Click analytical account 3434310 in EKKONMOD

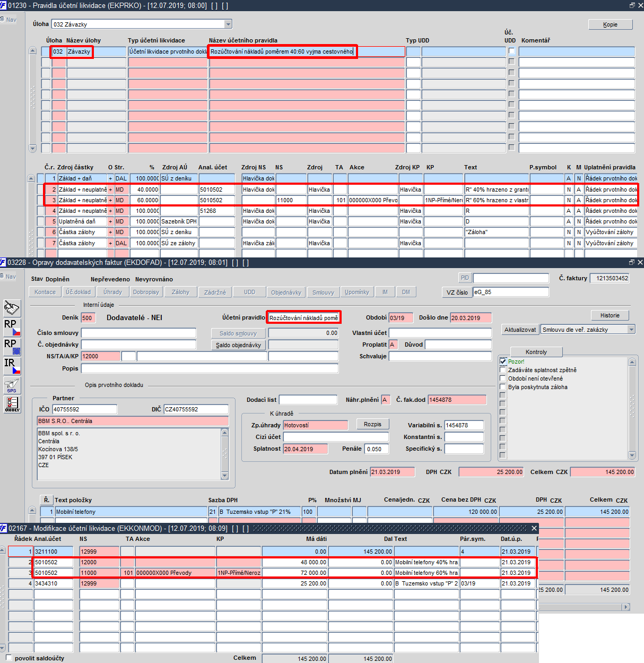[x=53, y=583]
